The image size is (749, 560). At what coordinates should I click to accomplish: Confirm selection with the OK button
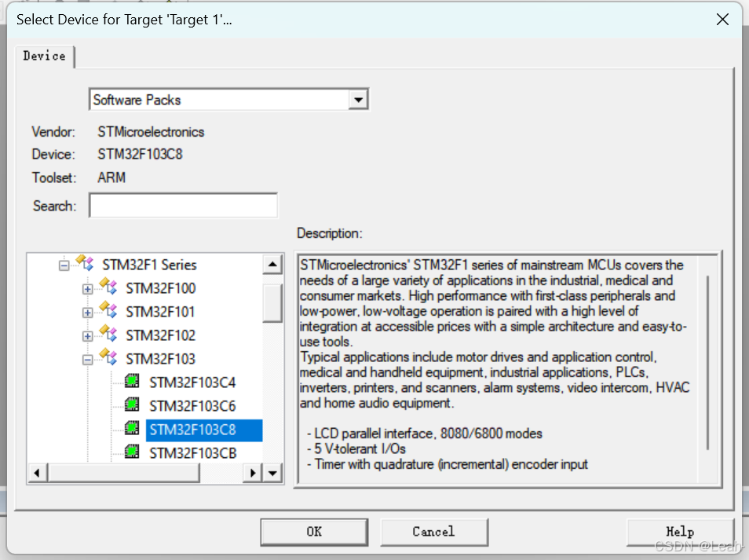[314, 532]
